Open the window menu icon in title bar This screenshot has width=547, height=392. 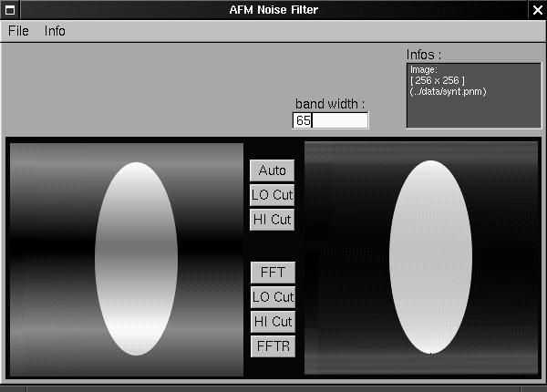10,10
